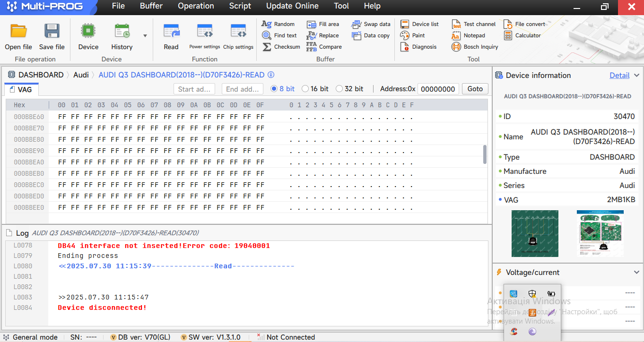This screenshot has width=644, height=342.
Task: Open the Operation menu
Action: point(196,6)
